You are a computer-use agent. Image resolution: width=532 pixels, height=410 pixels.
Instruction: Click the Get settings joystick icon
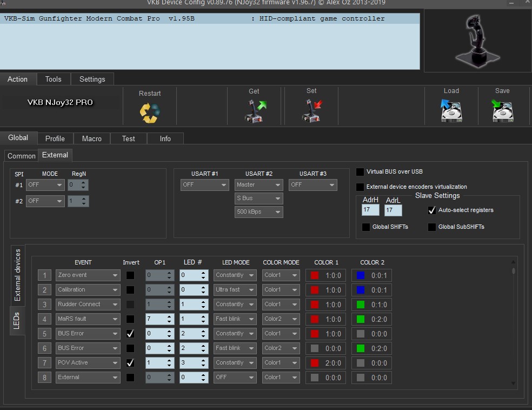tap(254, 111)
